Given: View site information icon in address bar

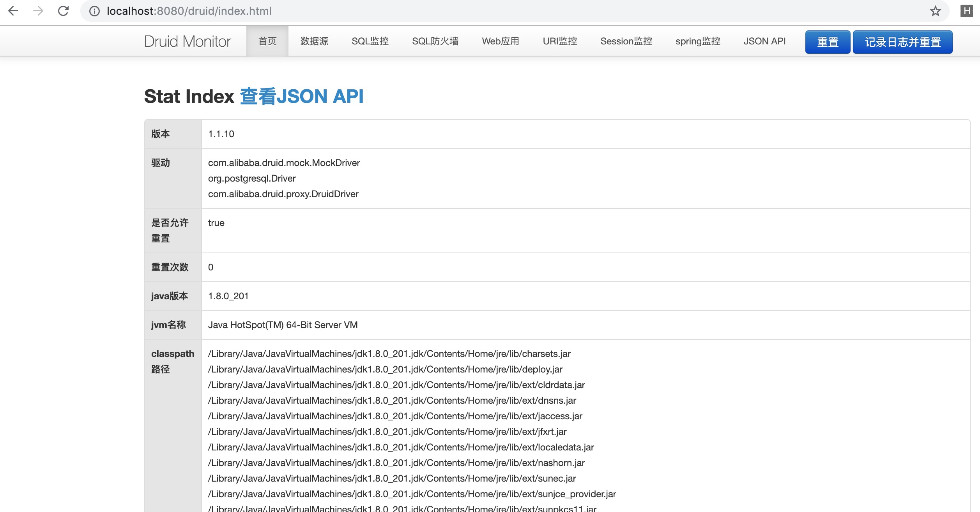Looking at the screenshot, I should [94, 11].
